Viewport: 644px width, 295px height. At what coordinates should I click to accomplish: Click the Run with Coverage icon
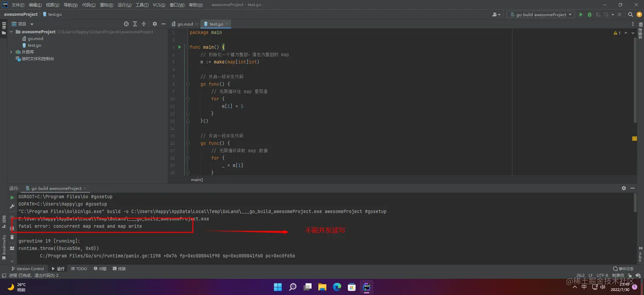tap(598, 14)
